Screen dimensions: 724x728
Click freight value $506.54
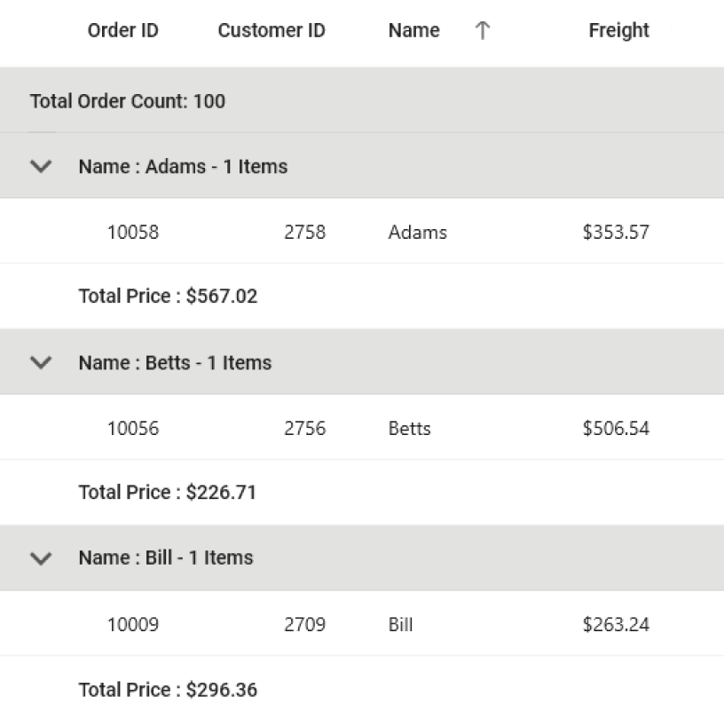point(616,429)
